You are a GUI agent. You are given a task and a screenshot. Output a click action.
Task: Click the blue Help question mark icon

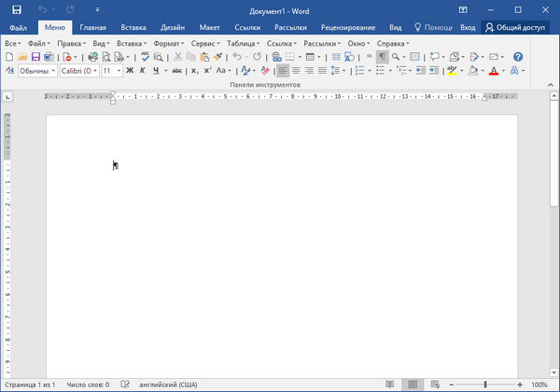point(518,57)
